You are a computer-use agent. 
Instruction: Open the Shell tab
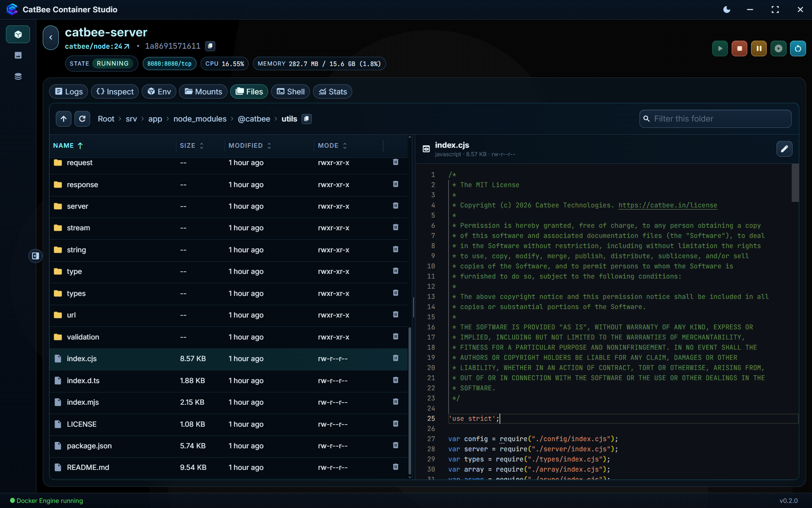point(291,92)
